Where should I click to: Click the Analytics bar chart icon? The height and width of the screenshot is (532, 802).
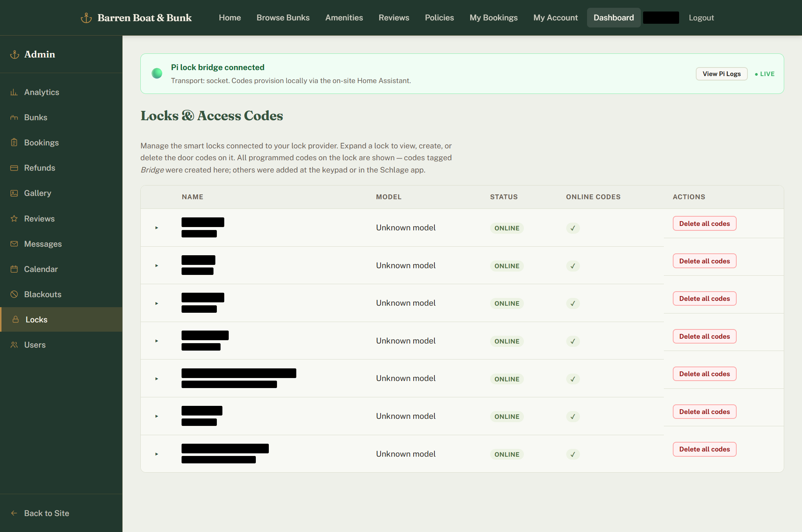tap(14, 92)
